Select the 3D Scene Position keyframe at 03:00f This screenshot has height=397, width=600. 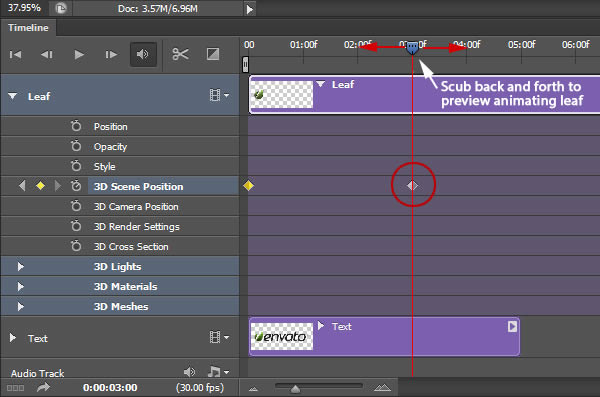point(412,186)
